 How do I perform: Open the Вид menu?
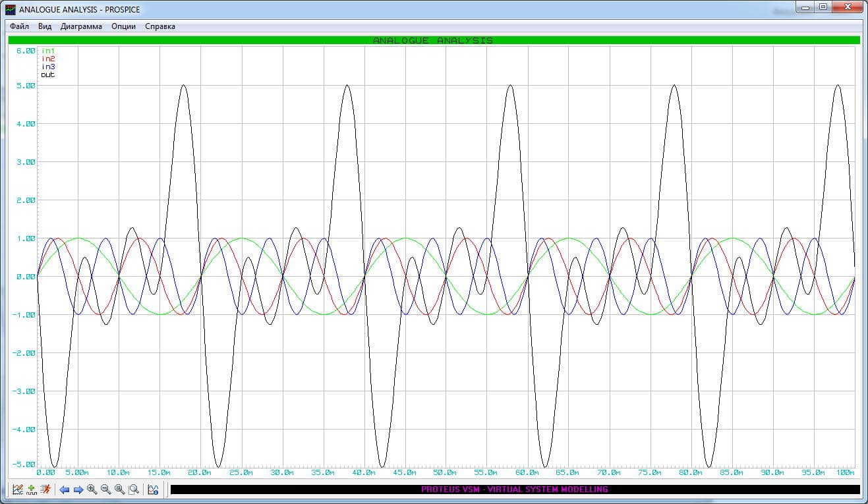45,26
